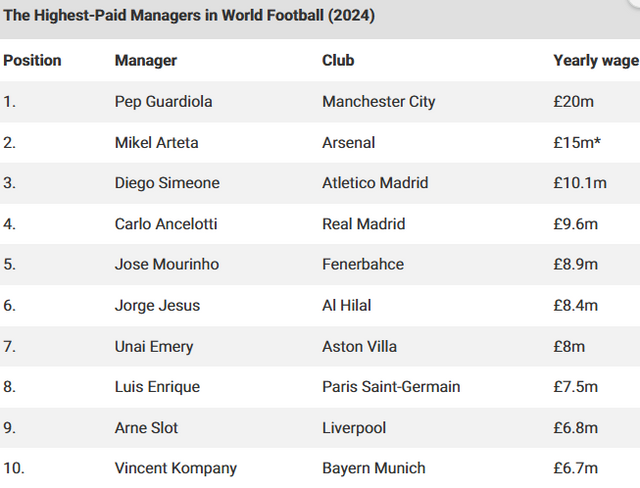Click Arne Slot's £6.8m wage

click(x=575, y=428)
